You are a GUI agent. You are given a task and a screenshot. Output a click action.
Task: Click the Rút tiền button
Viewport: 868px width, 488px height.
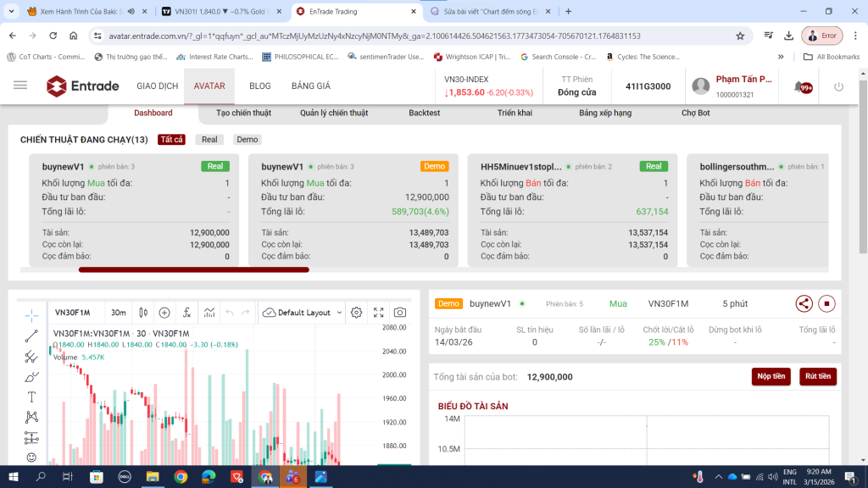(817, 376)
